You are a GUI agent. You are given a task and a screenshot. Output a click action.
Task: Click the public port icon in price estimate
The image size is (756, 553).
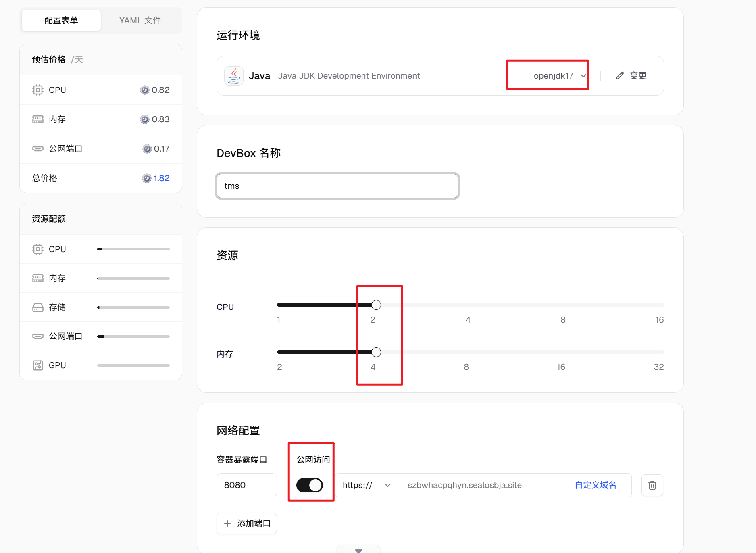(38, 149)
